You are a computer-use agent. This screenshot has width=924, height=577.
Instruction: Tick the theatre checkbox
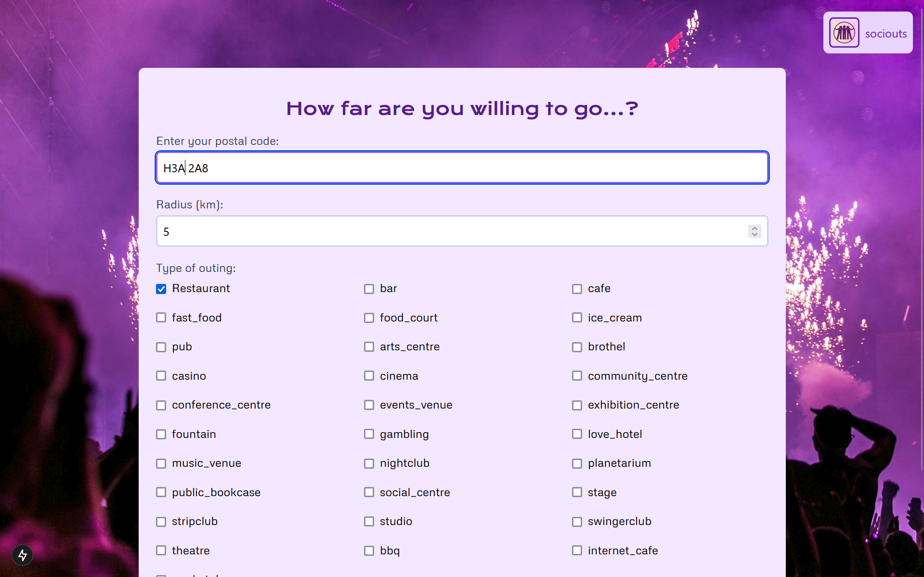[x=161, y=551]
